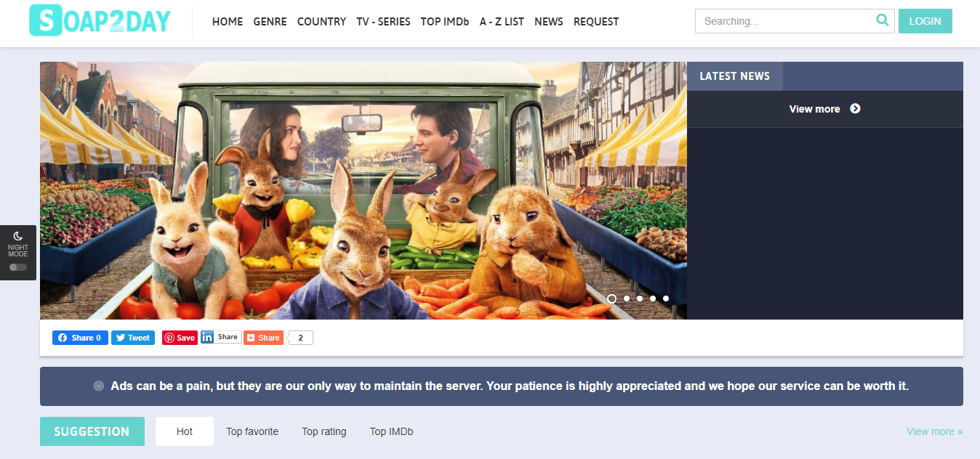Select the third slider dot
The width and height of the screenshot is (980, 459).
tap(640, 298)
